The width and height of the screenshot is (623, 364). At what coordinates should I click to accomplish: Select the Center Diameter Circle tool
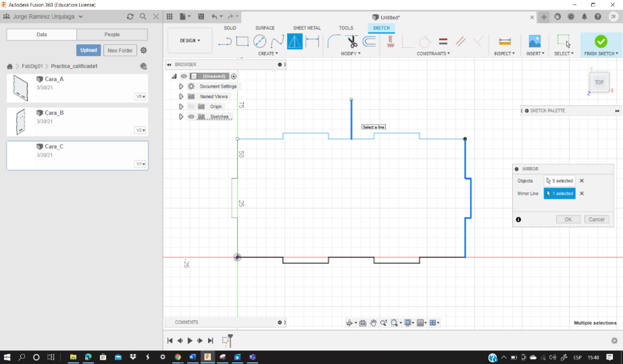[260, 42]
